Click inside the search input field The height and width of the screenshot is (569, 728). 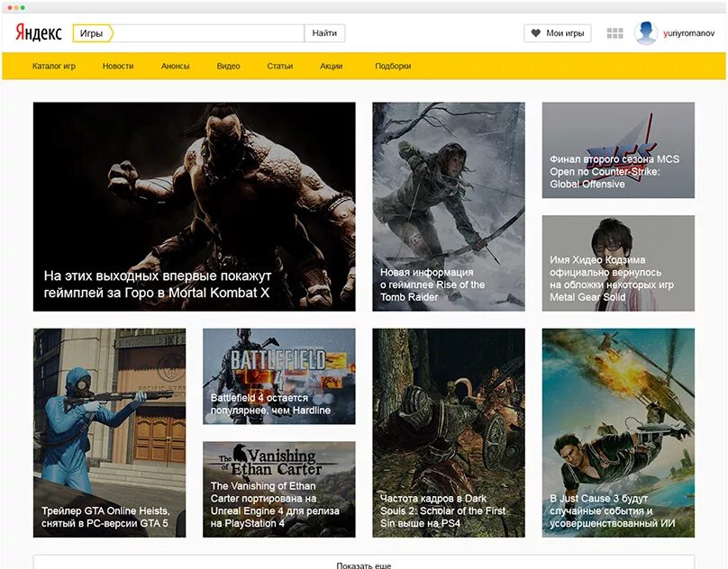click(208, 33)
